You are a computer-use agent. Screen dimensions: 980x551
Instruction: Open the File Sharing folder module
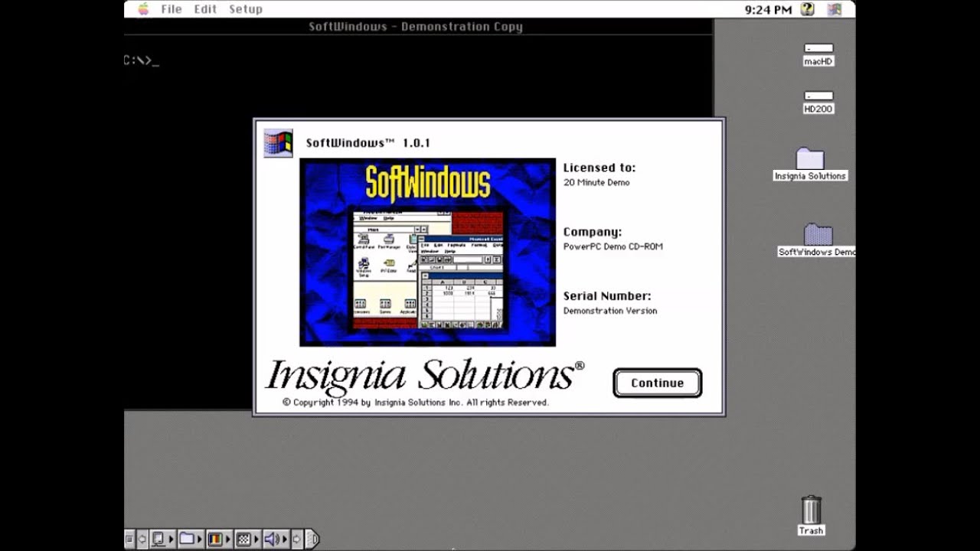point(191,539)
